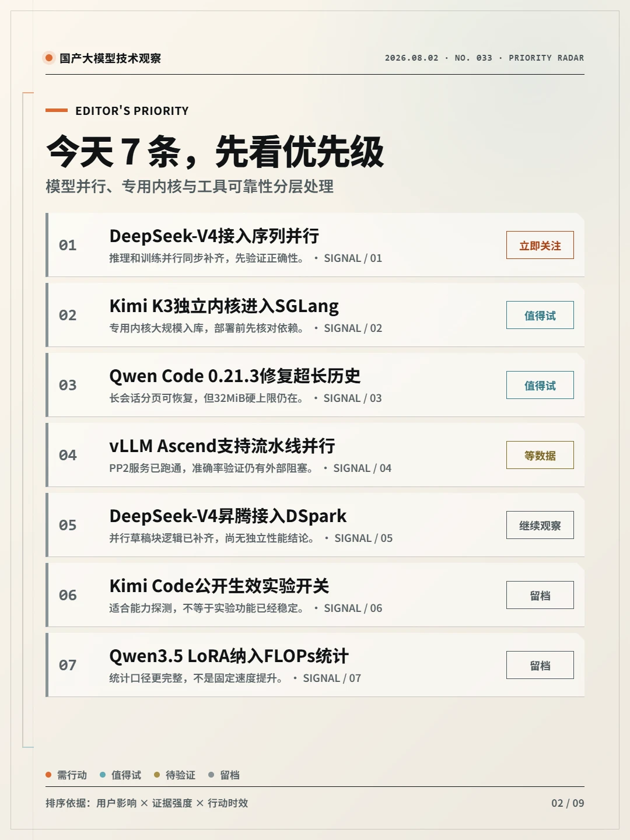Image resolution: width=630 pixels, height=840 pixels.
Task: Open headline Qwen3.5 LoRA纳入FLOPs统计
Action: 229,656
